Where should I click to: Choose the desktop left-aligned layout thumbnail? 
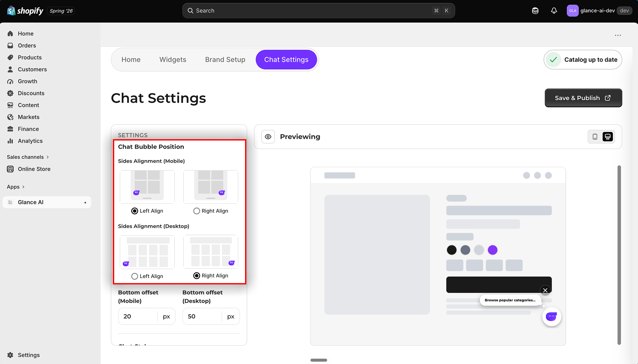coord(147,252)
